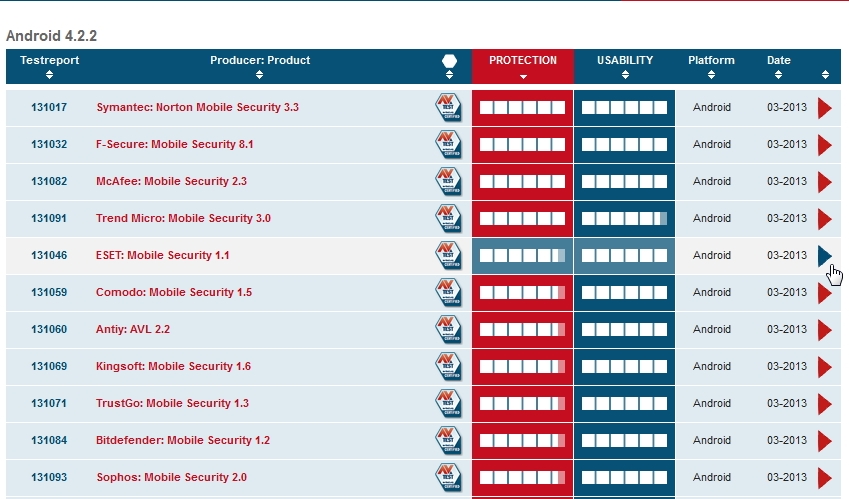
Task: Open test report number 131093
Action: point(49,477)
